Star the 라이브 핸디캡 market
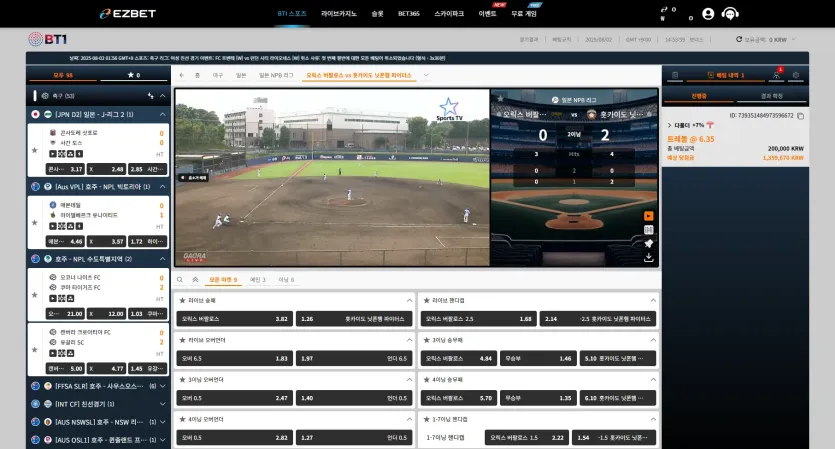 [427, 301]
